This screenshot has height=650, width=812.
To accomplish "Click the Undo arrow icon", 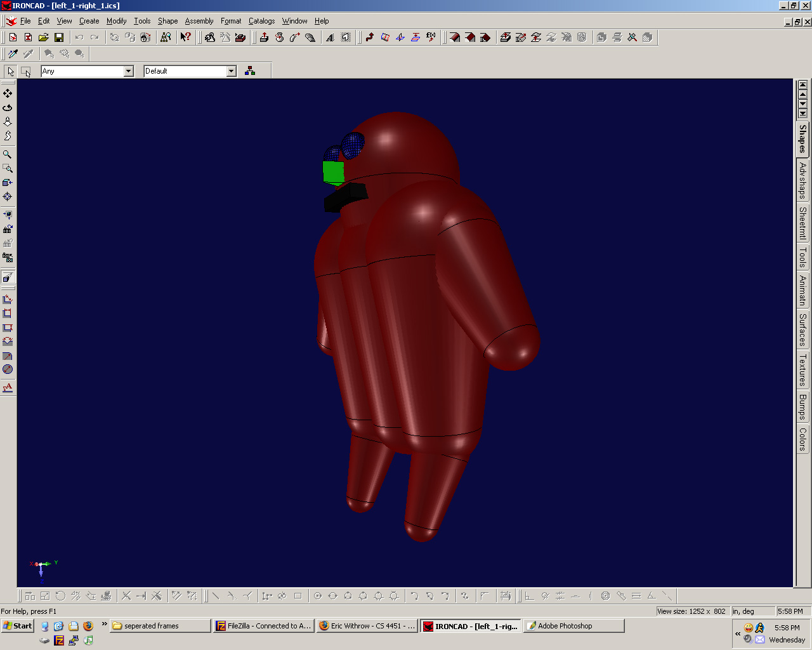I will 79,37.
